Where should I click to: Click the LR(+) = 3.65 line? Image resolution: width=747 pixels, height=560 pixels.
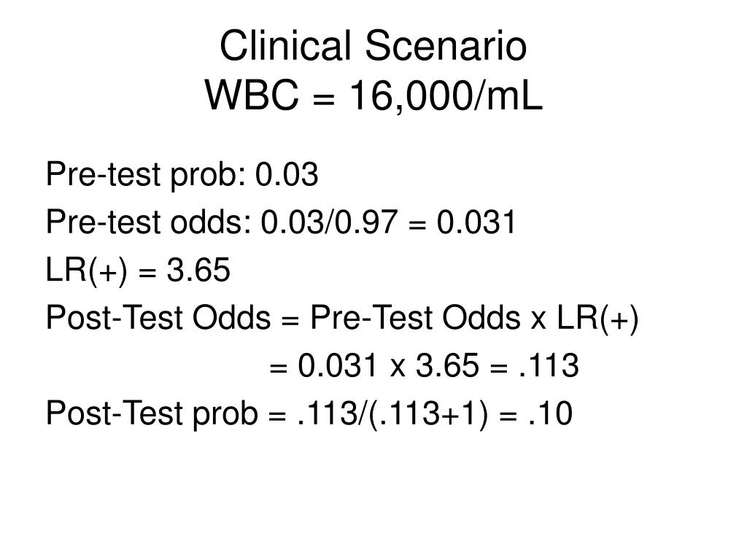tap(138, 271)
